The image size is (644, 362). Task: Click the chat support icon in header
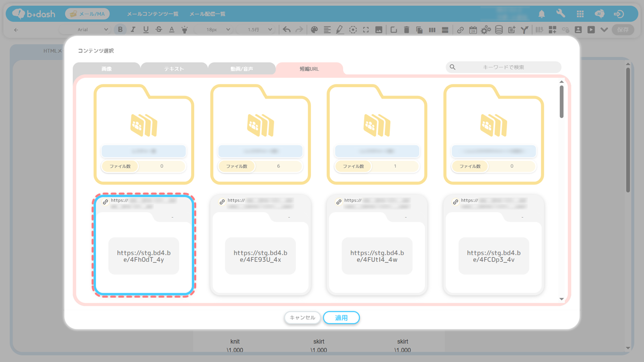[599, 14]
